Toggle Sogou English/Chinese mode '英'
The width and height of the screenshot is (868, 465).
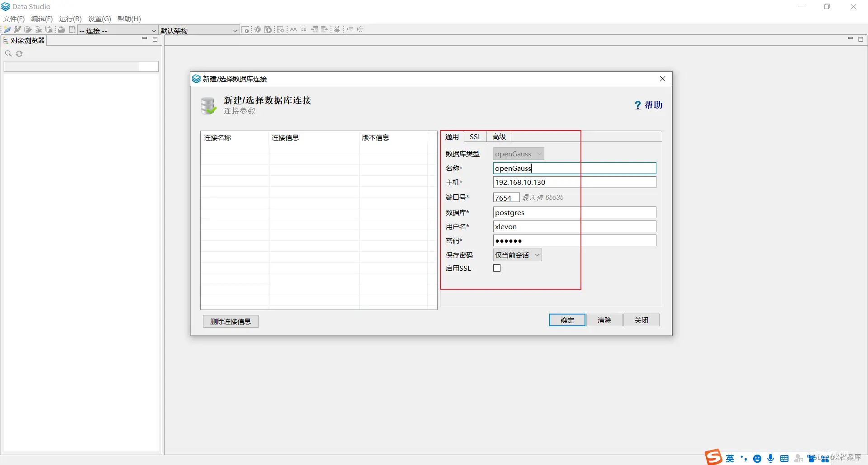730,459
